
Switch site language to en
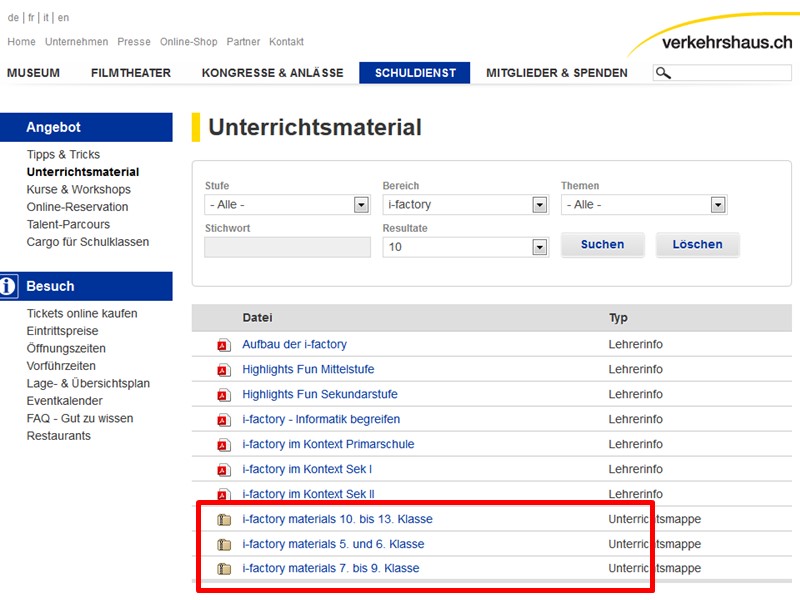[64, 18]
